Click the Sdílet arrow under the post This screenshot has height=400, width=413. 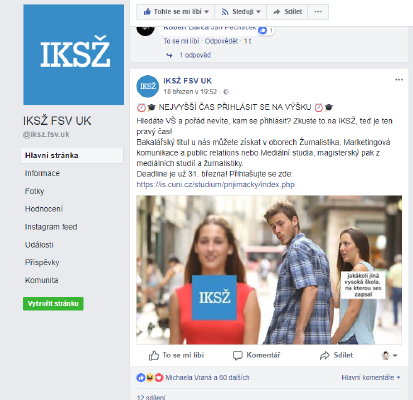[x=324, y=356]
